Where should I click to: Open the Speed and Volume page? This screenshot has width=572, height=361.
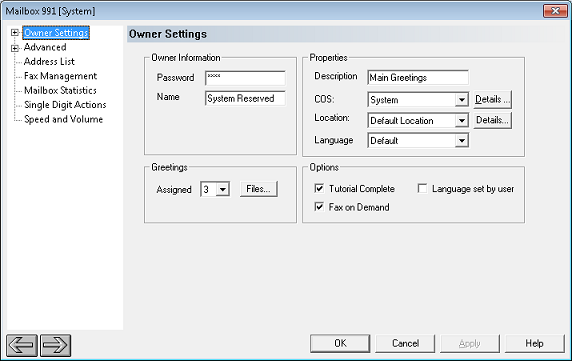point(63,119)
